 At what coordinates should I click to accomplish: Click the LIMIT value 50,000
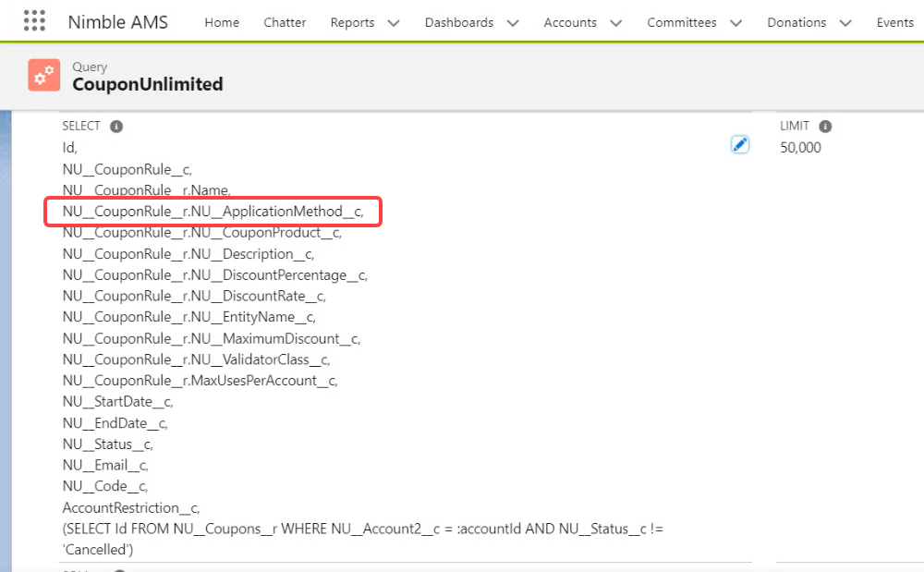point(800,148)
